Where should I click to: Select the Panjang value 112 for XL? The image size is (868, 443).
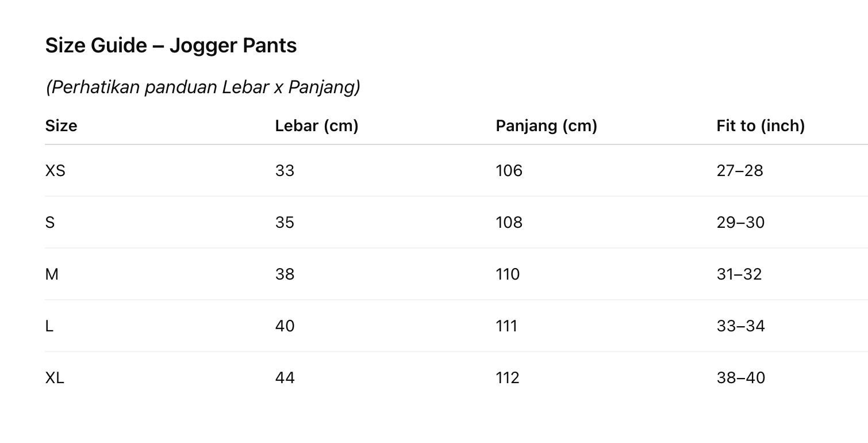[508, 378]
